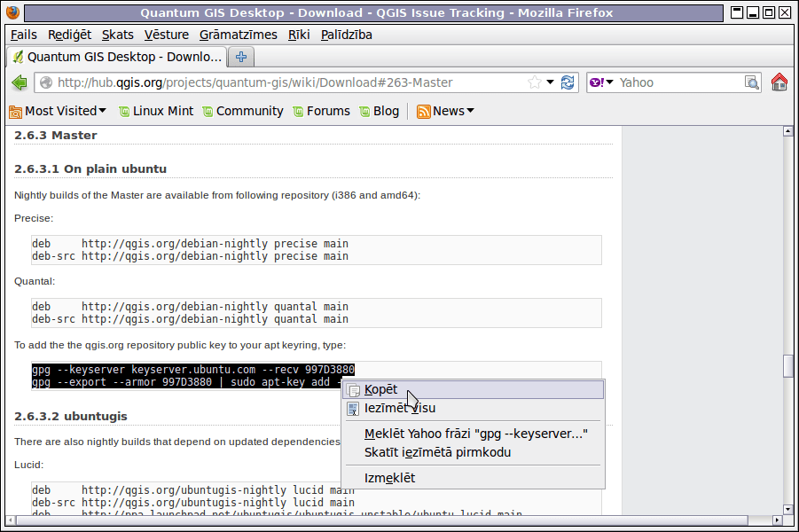Open the URL history dropdown arrow
This screenshot has width=799, height=532.
[551, 82]
